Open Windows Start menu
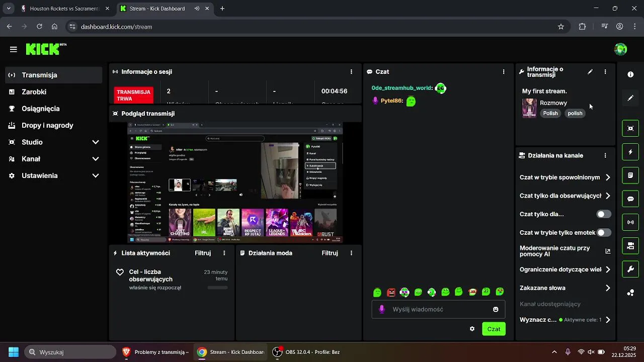 [x=14, y=352]
